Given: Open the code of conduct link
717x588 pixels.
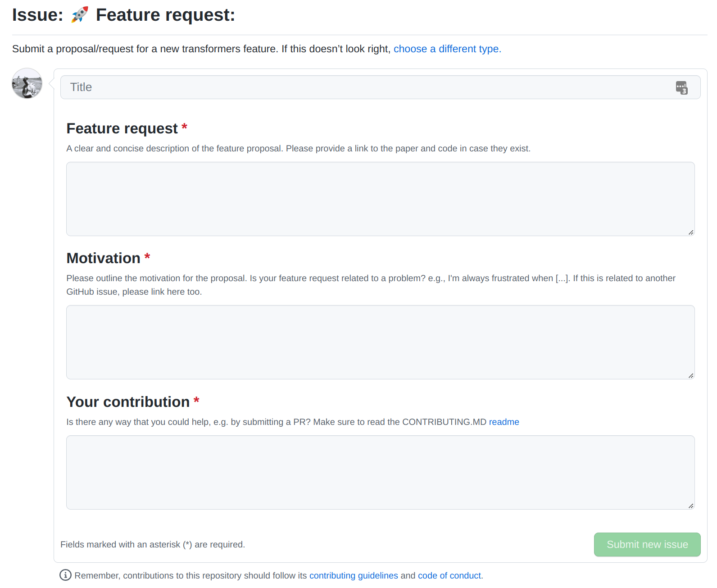Looking at the screenshot, I should point(449,575).
